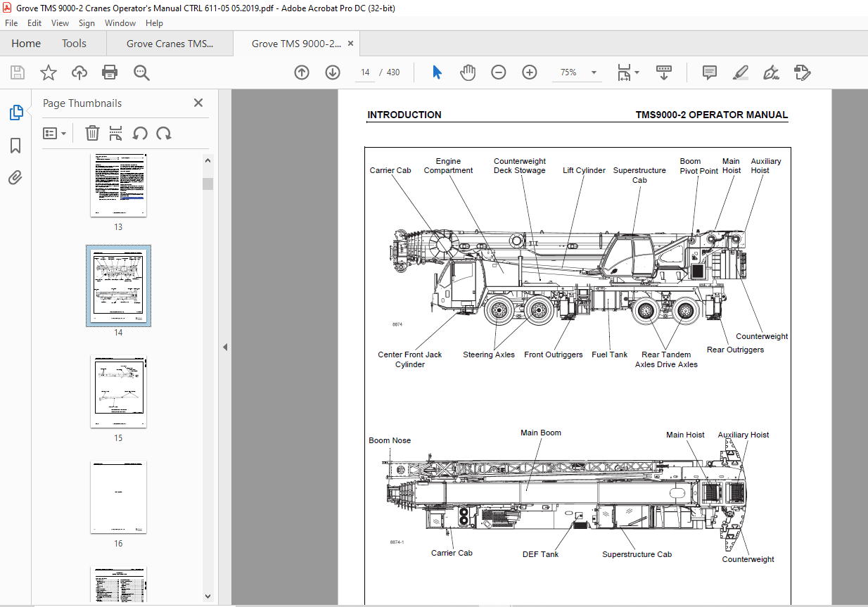Rotate page counterclockwise in thumbnails panel
The width and height of the screenshot is (868, 607).
coord(140,133)
